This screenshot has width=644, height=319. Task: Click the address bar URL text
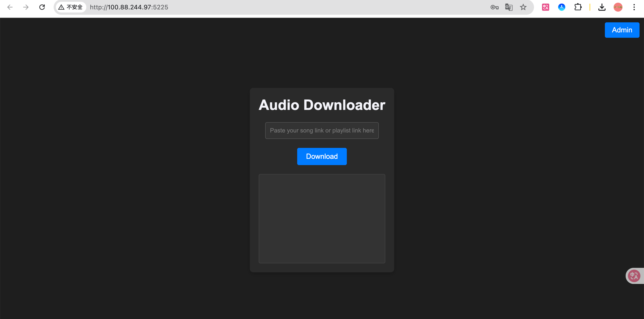pyautogui.click(x=129, y=7)
